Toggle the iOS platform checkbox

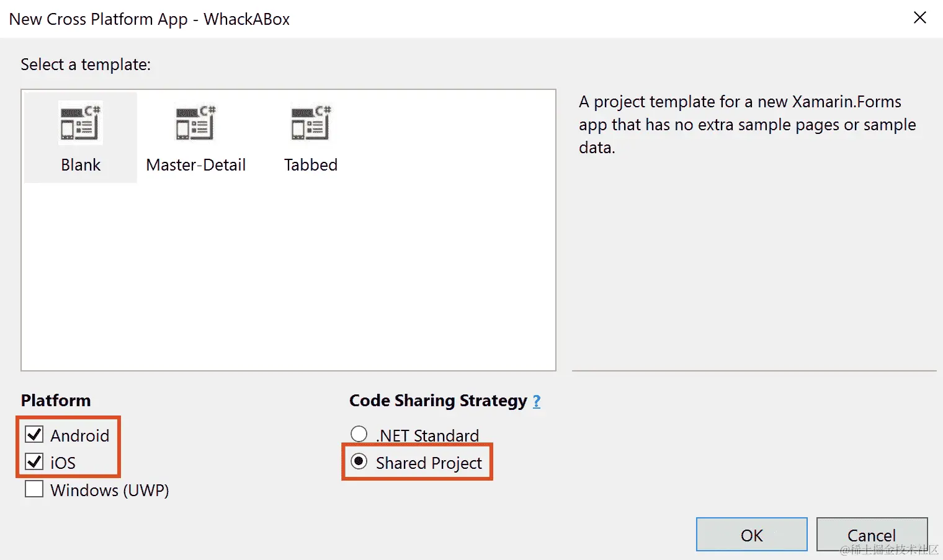(34, 461)
